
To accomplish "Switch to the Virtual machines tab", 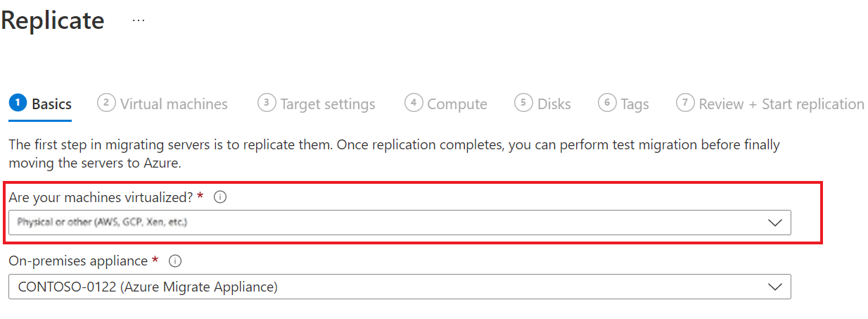I will point(174,104).
